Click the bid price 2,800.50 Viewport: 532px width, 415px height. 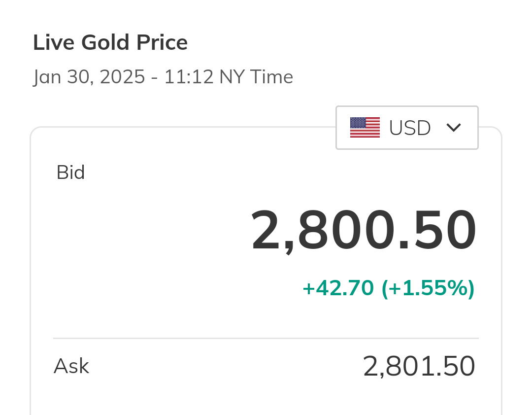(x=364, y=231)
